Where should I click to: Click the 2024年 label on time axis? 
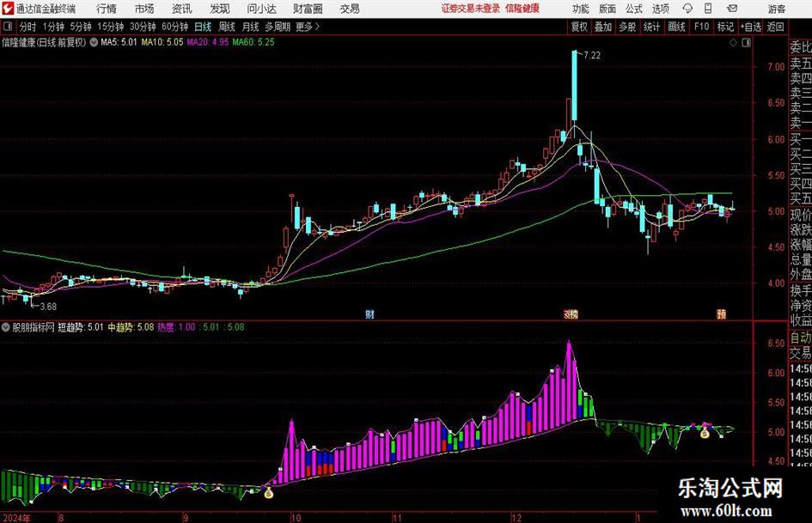click(x=16, y=518)
